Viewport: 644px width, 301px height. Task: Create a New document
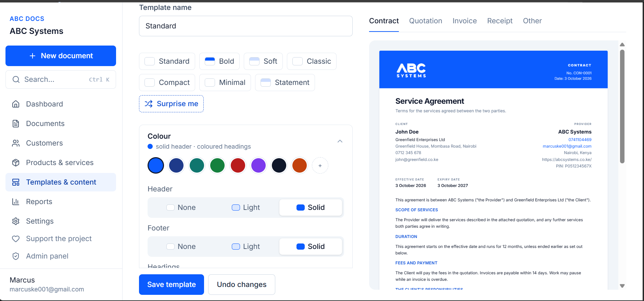61,56
